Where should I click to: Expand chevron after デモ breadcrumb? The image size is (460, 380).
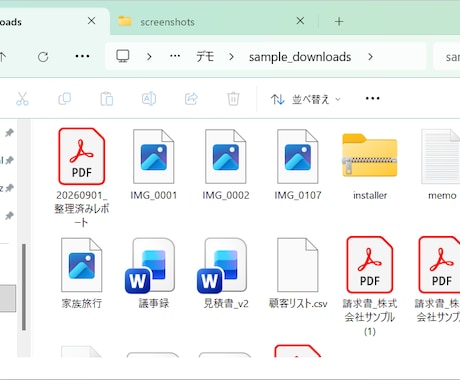231,57
